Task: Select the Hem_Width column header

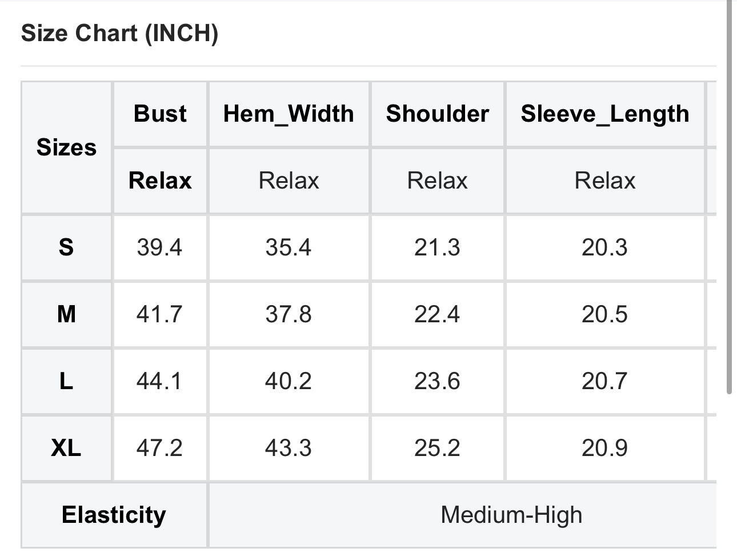Action: pyautogui.click(x=289, y=114)
